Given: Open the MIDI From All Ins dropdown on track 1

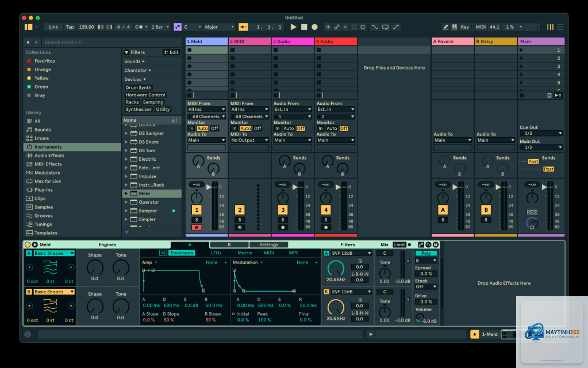Looking at the screenshot, I should [206, 110].
